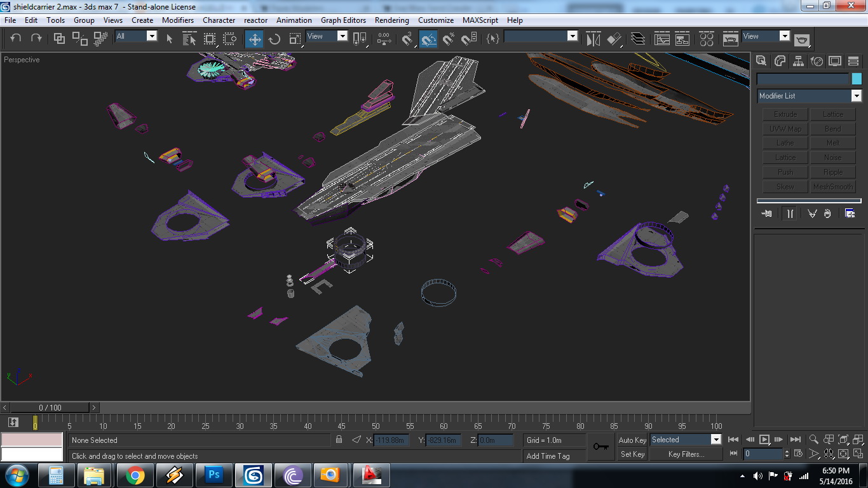Activate the Select and Move tool
Viewport: 868px width, 488px height.
pyautogui.click(x=254, y=39)
